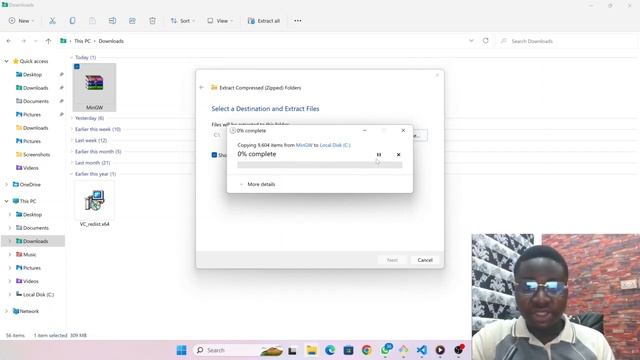Image resolution: width=640 pixels, height=360 pixels.
Task: Click the Rename icon in toolbar
Action: [x=112, y=21]
